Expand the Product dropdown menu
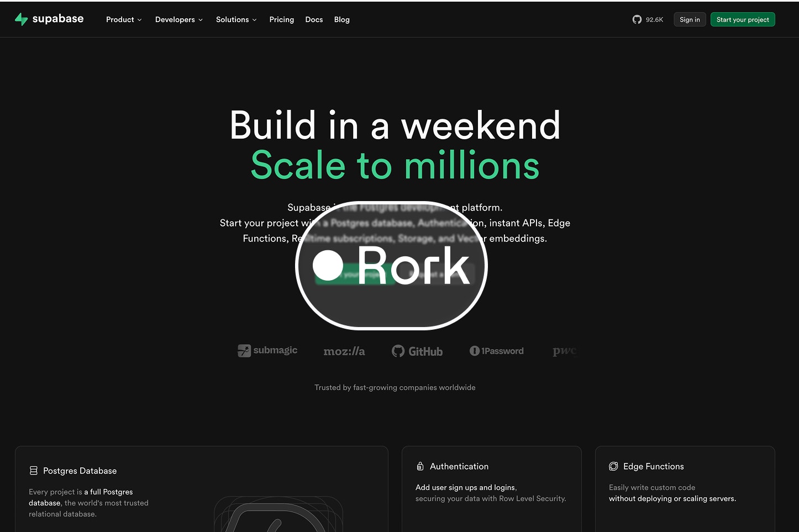 (124, 19)
